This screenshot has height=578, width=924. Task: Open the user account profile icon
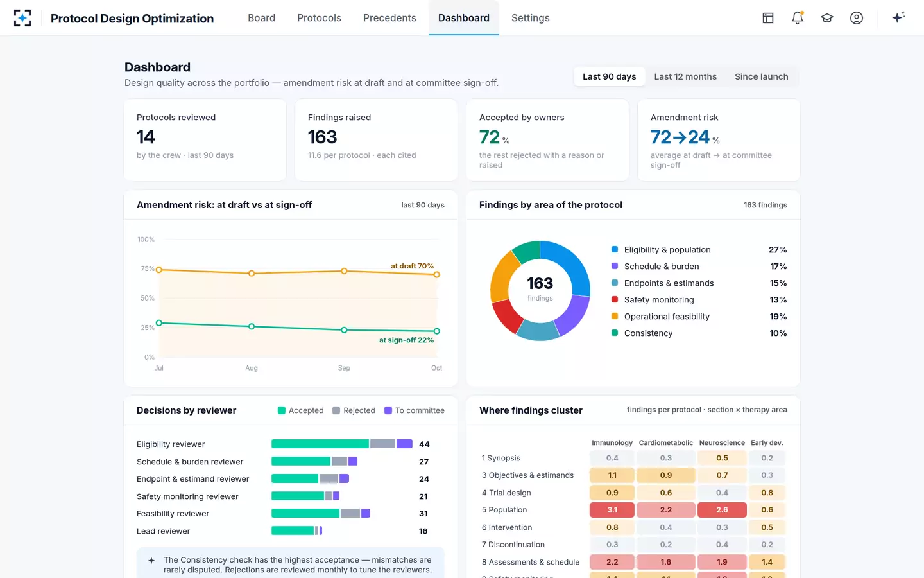tap(857, 18)
